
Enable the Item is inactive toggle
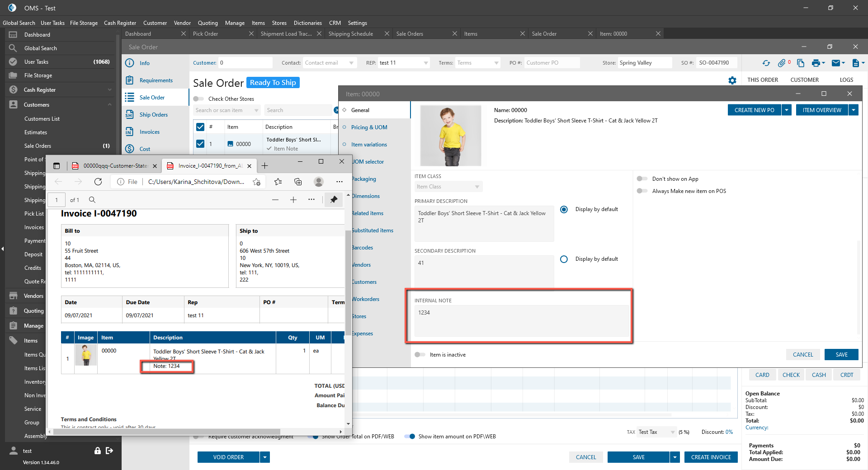click(x=420, y=355)
